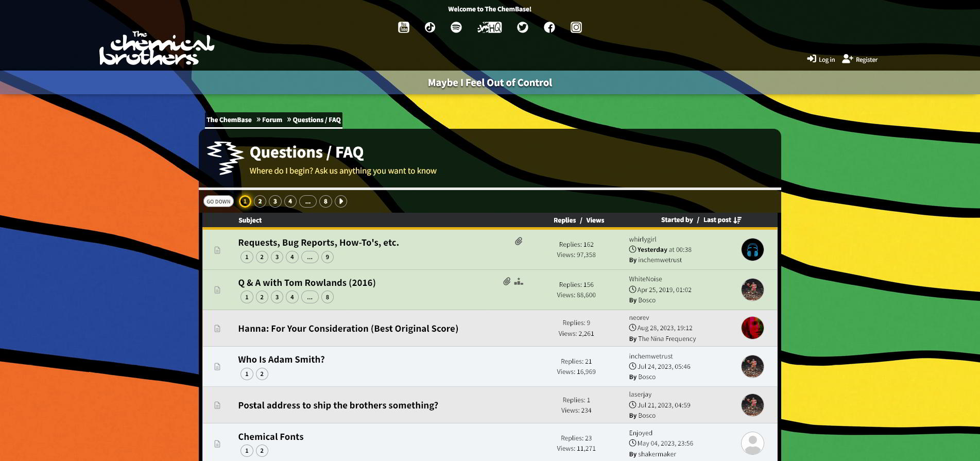The width and height of the screenshot is (980, 461).
Task: Go to next page arrow in pagination
Action: (341, 201)
